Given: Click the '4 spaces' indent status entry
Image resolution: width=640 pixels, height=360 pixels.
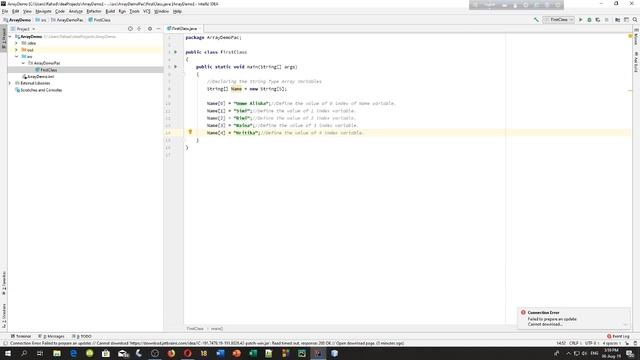Looking at the screenshot, I should pos(611,343).
